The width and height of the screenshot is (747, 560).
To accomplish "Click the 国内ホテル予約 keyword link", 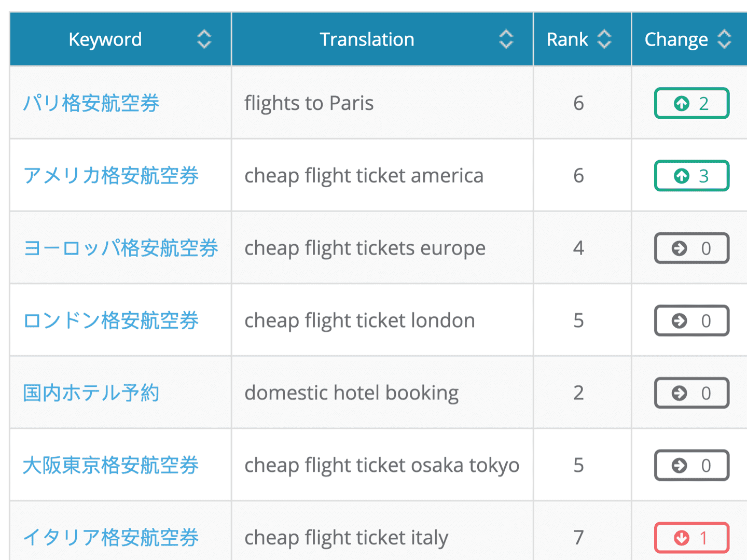I will tap(91, 393).
